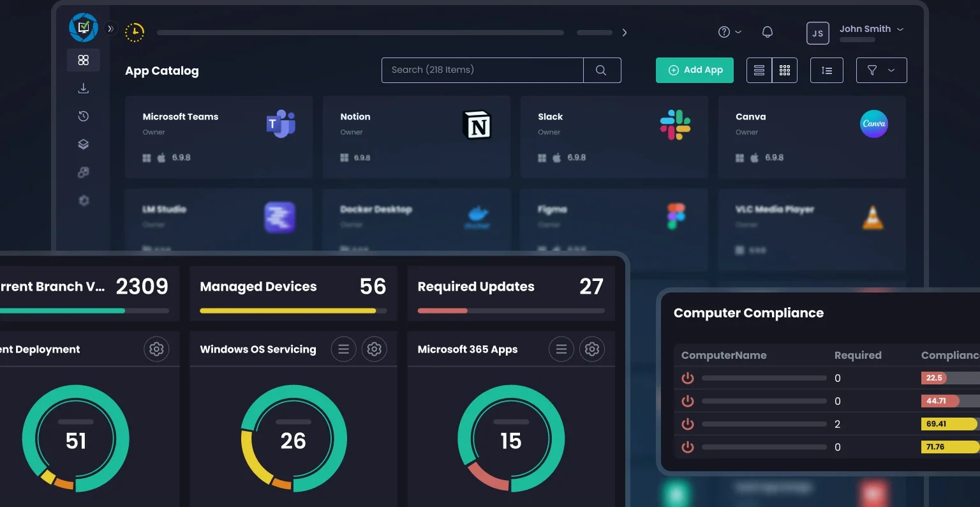Switch to list view layout
Image resolution: width=980 pixels, height=507 pixels.
coord(759,70)
